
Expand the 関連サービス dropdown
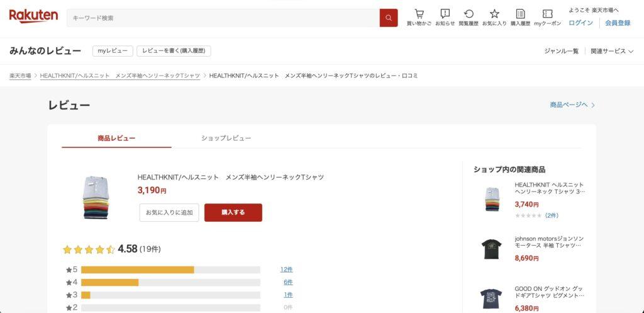(x=611, y=51)
